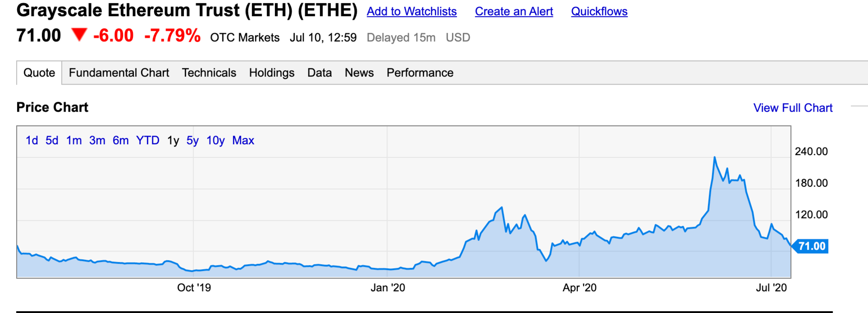Switch to the Fundamental Chart tab
The image size is (868, 313).
point(119,73)
